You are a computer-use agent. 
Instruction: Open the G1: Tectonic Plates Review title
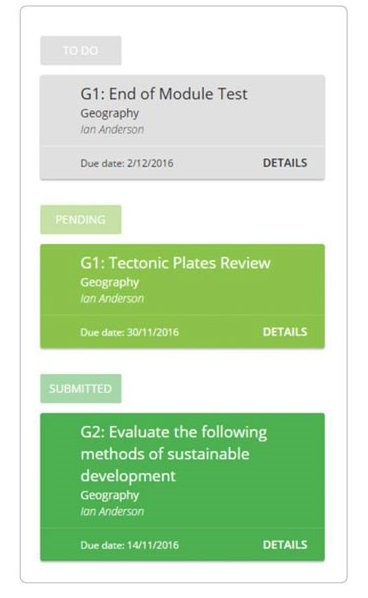(175, 263)
